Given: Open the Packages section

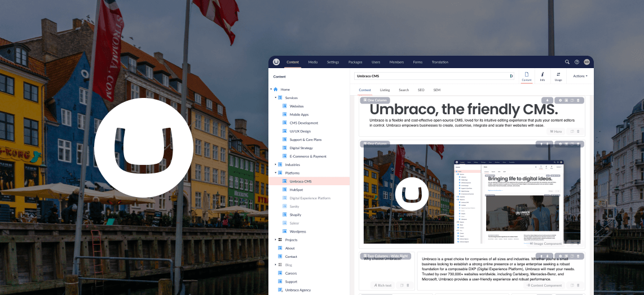Looking at the screenshot, I should point(355,62).
